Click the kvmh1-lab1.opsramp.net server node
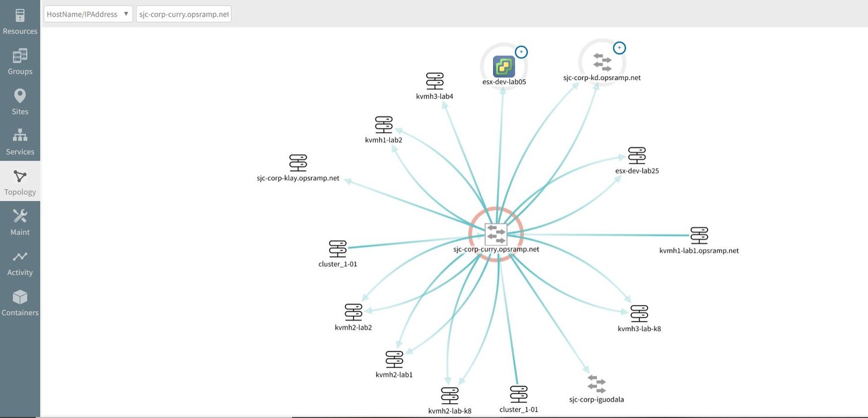Image resolution: width=868 pixels, height=418 pixels. click(x=699, y=235)
